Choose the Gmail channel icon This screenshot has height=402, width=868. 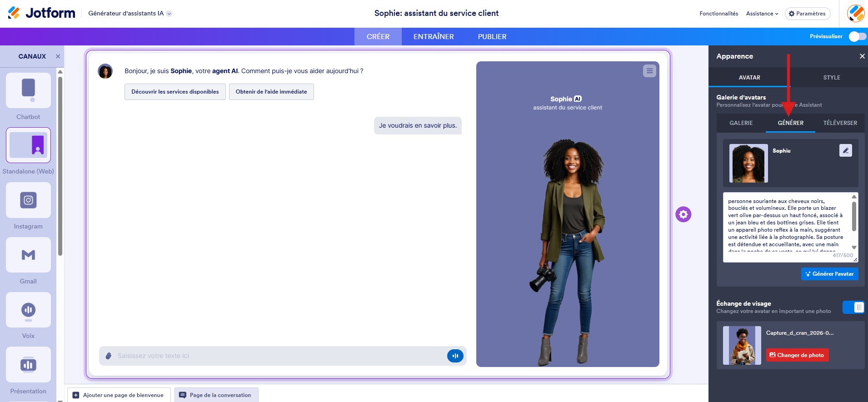point(28,255)
